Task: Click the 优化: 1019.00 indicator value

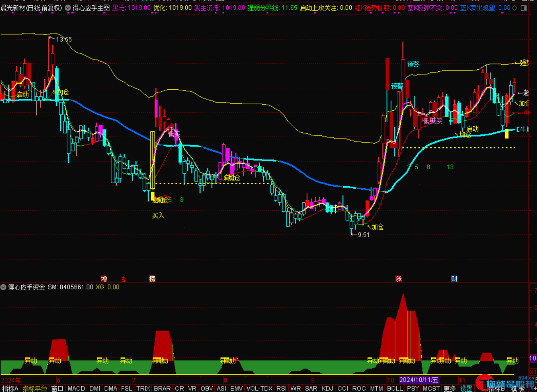Action: point(173,8)
